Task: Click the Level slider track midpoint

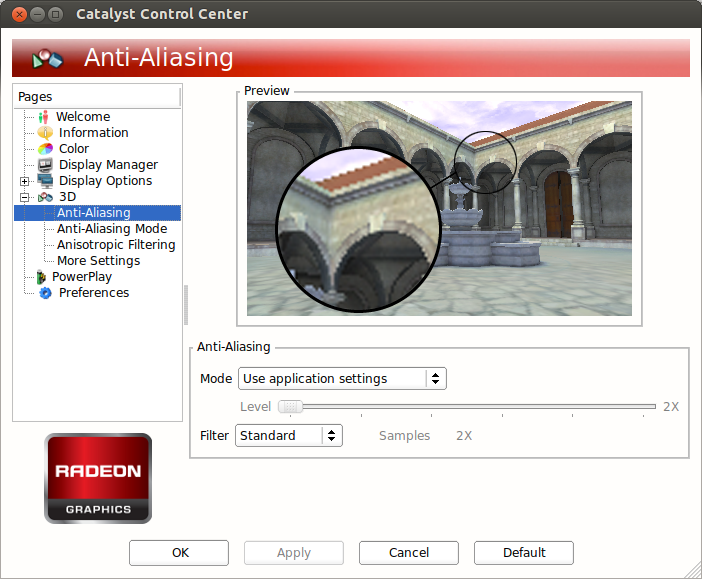Action: click(467, 407)
